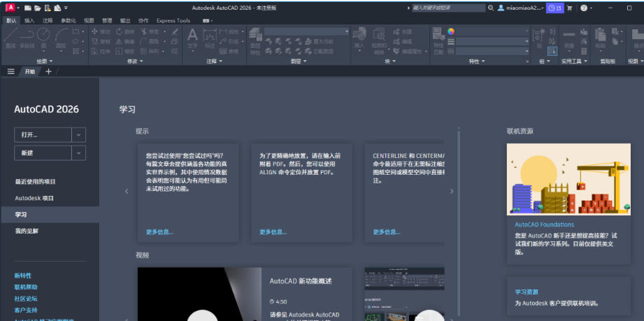This screenshot has height=321, width=644.
Task: Open the help question mark icon
Action: pyautogui.click(x=584, y=8)
